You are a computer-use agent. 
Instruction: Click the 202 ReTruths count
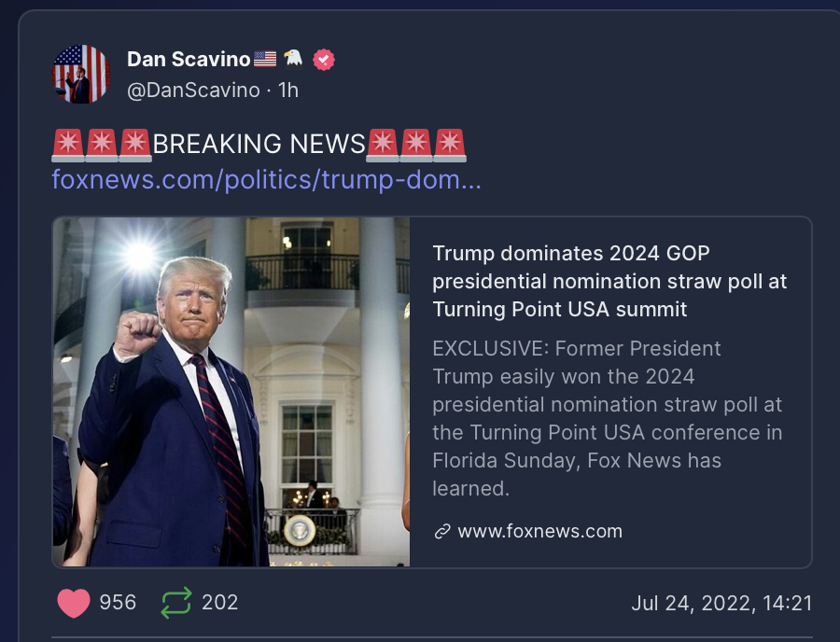tap(219, 603)
